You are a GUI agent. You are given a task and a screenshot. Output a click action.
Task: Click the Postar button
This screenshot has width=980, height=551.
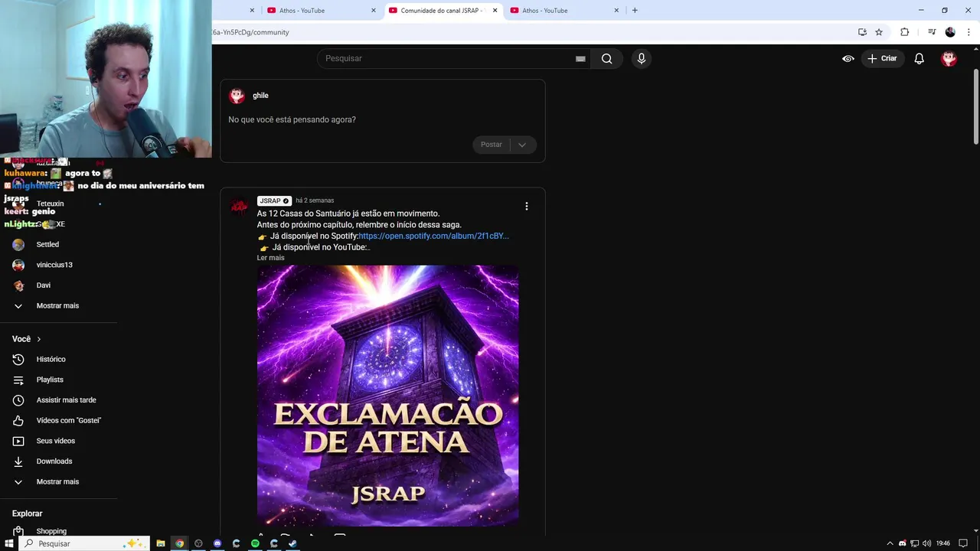click(x=492, y=145)
